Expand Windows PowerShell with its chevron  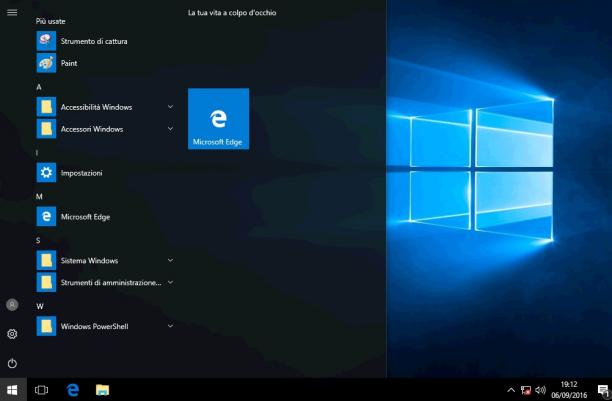click(170, 326)
